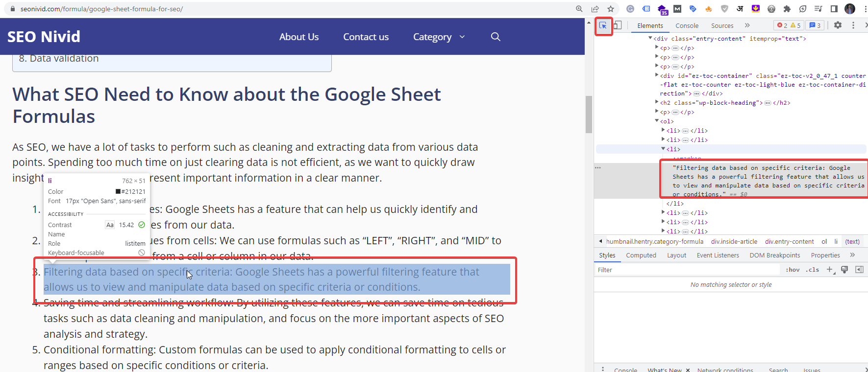Screen dimensions: 868x372
Task: Open the orange leaf extension icon
Action: (x=709, y=9)
